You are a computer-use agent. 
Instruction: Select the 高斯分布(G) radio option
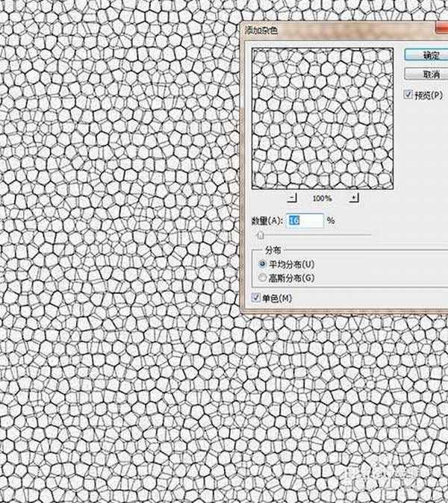(261, 278)
